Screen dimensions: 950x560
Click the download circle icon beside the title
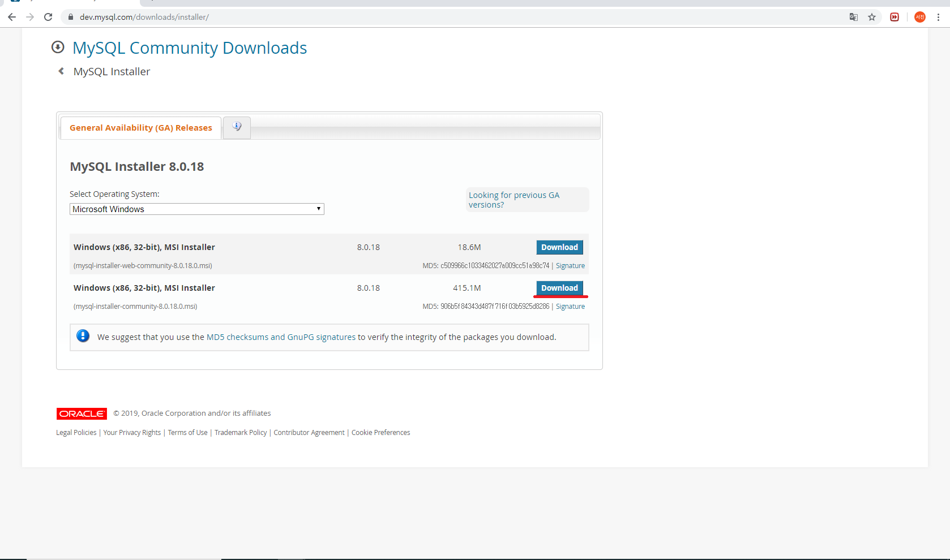coord(58,47)
